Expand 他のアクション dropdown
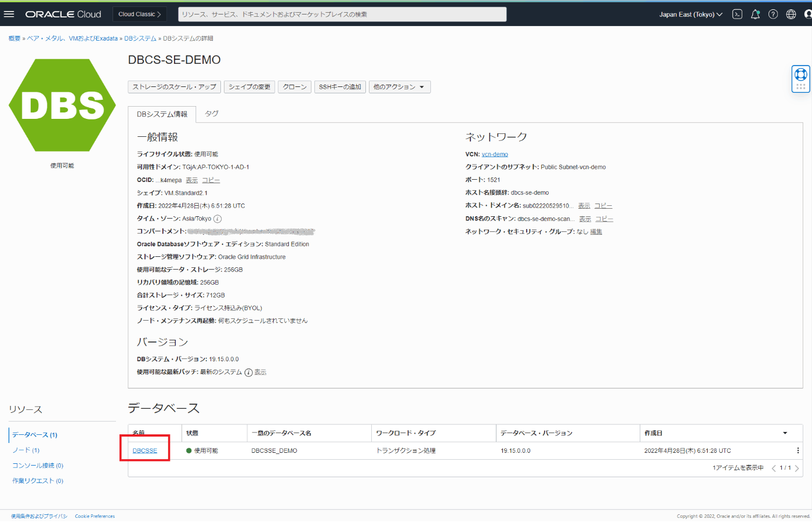The height and width of the screenshot is (523, 812). (x=400, y=87)
